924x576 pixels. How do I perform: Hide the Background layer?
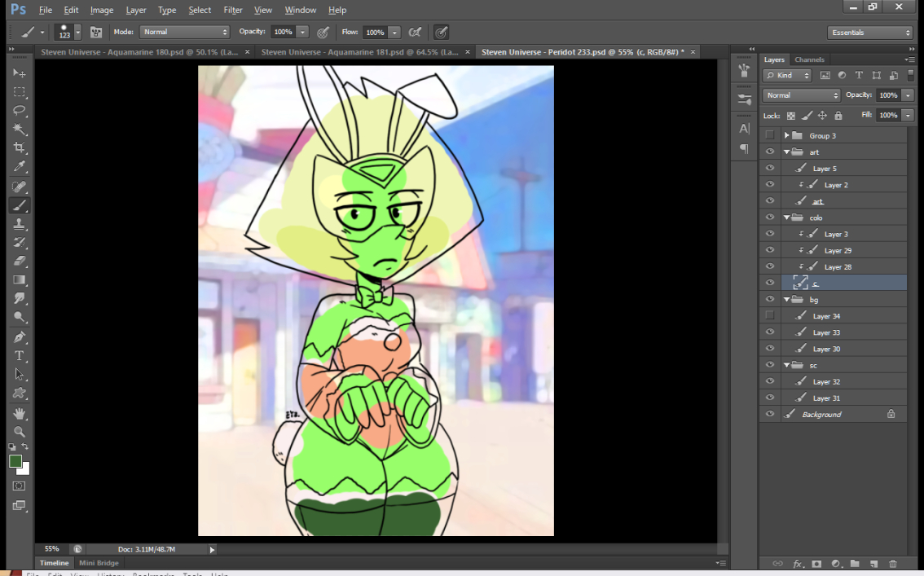[769, 414]
